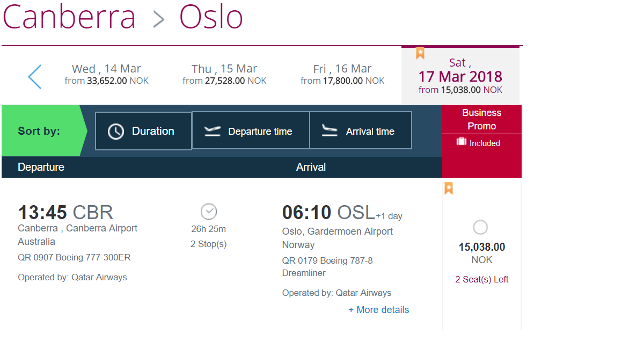
Task: Click the landing plane icon for Arrival time
Action: (330, 131)
